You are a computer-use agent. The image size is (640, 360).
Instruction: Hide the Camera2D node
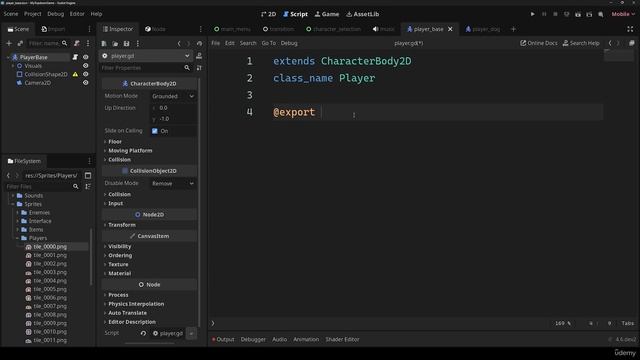tap(86, 82)
